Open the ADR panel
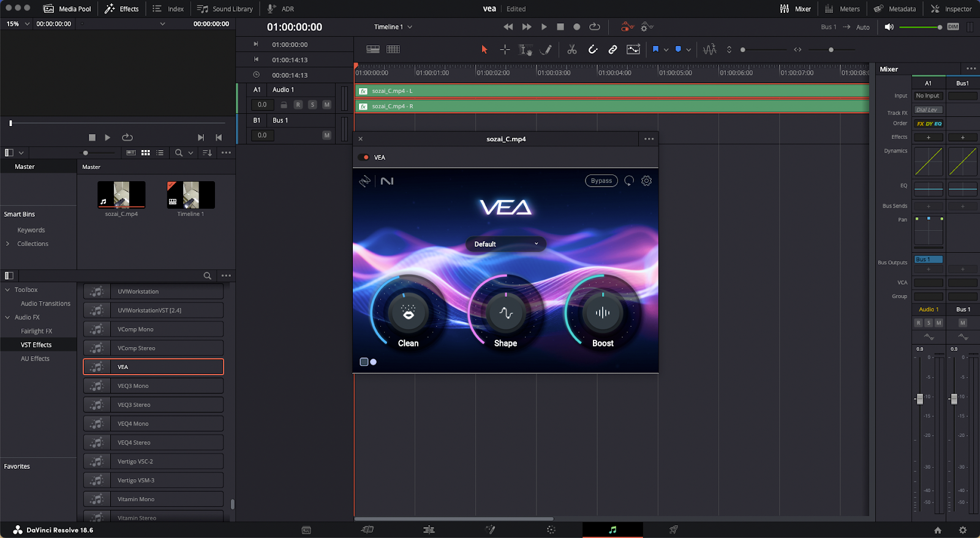The height and width of the screenshot is (538, 980). [x=281, y=9]
